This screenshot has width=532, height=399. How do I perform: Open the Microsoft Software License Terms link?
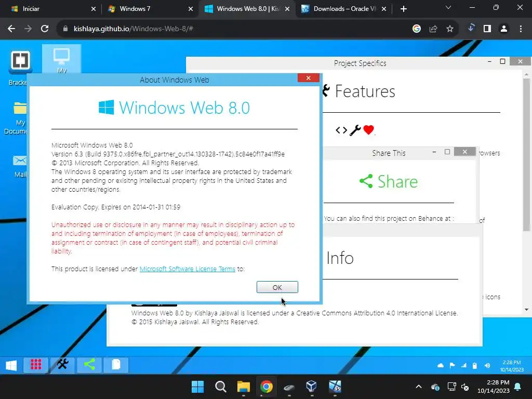point(187,269)
